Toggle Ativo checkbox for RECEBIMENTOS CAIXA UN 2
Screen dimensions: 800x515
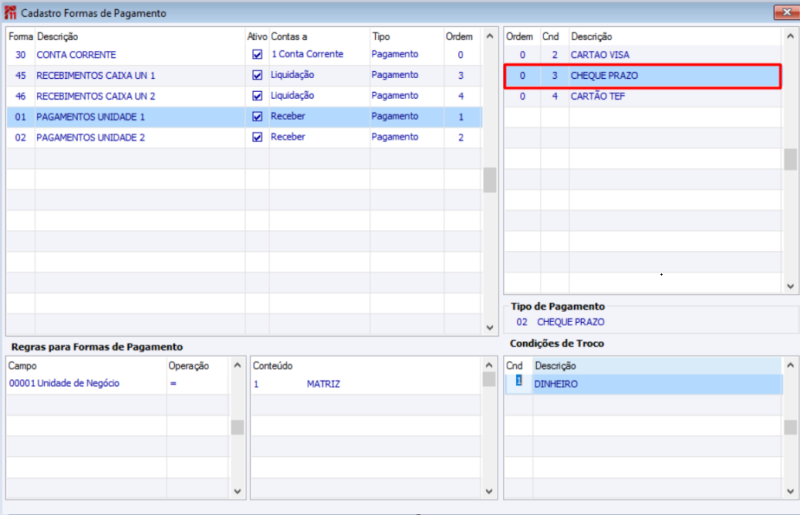[257, 96]
